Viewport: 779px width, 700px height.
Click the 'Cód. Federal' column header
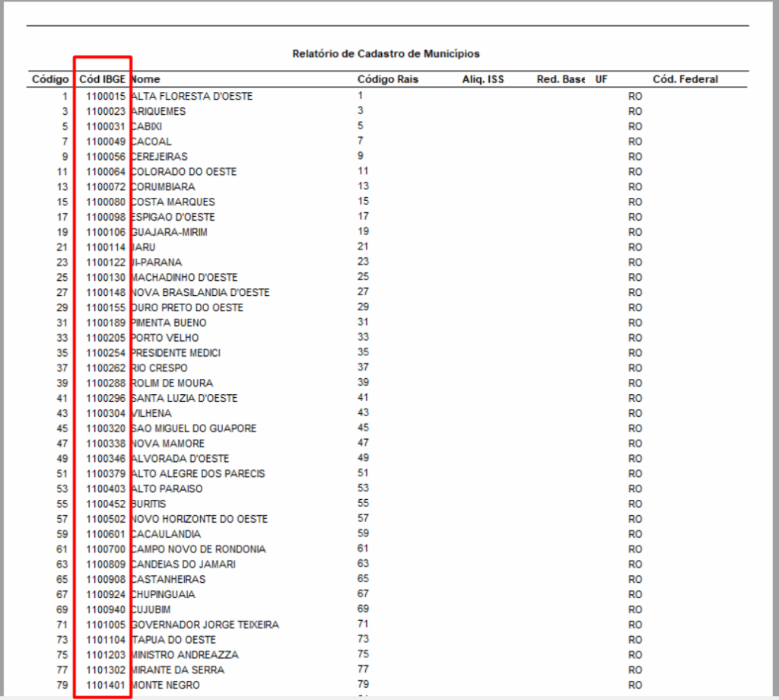pyautogui.click(x=685, y=79)
